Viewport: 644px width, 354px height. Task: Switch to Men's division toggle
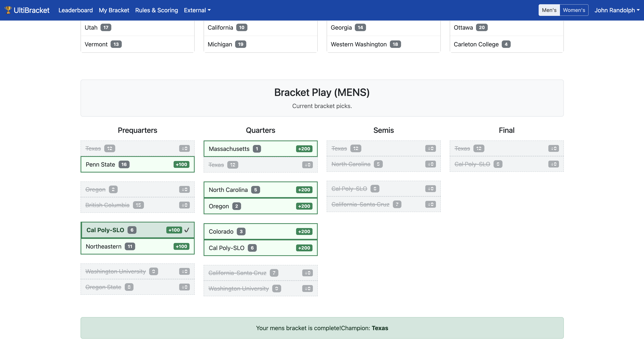[x=549, y=10]
